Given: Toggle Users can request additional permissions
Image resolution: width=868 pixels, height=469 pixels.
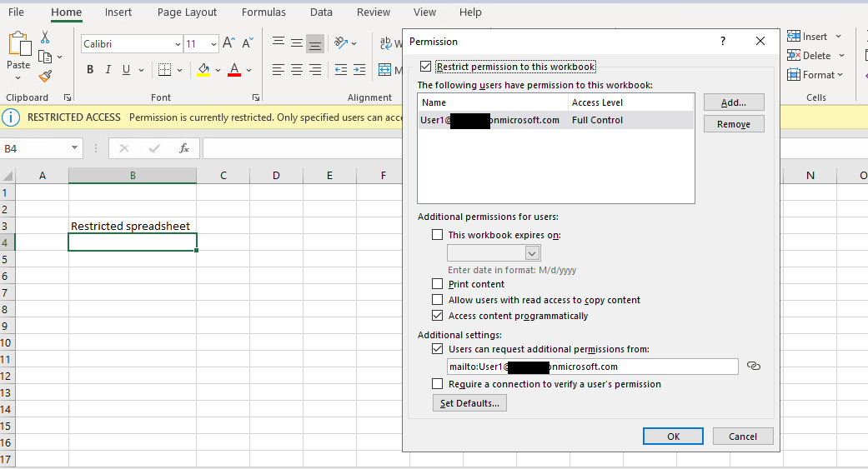Looking at the screenshot, I should click(437, 349).
